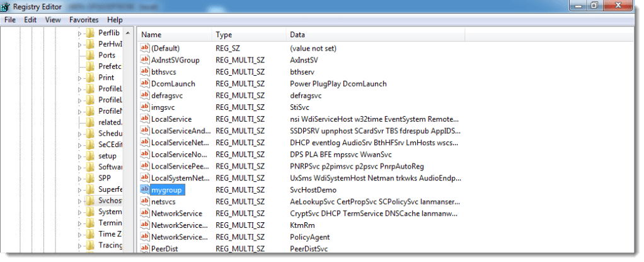Select the Perflib folder icon in the tree
Screen dimensions: 644x262
[x=90, y=33]
